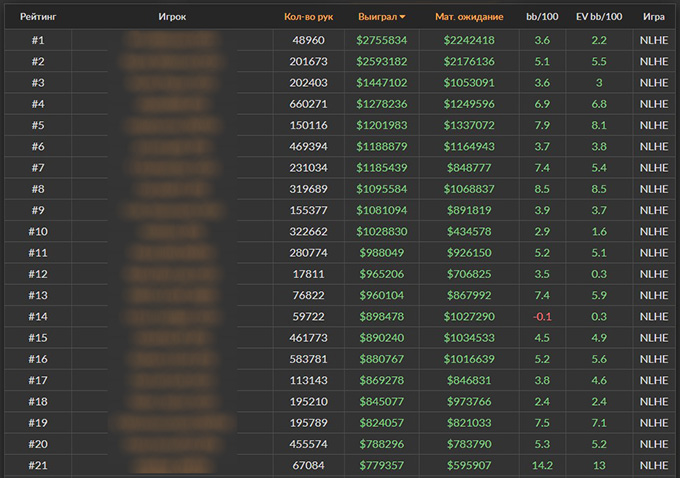Select the rank #14 cell

(x=38, y=317)
